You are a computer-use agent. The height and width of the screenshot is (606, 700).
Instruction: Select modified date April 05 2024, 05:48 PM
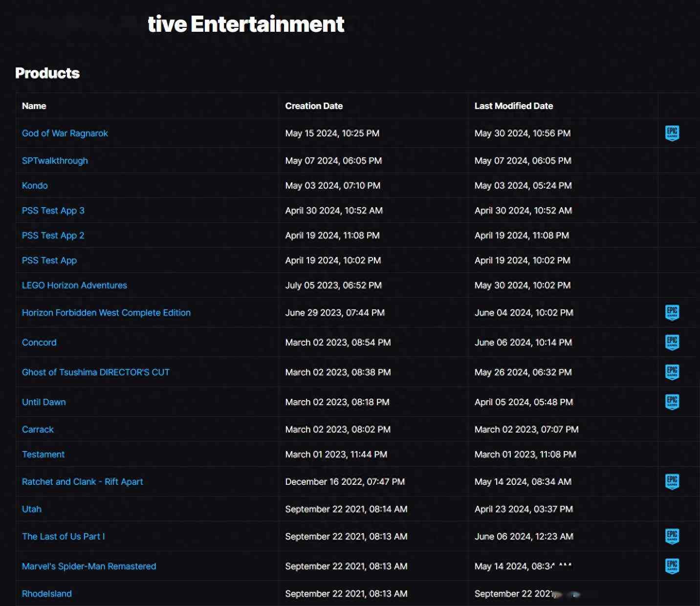(524, 402)
